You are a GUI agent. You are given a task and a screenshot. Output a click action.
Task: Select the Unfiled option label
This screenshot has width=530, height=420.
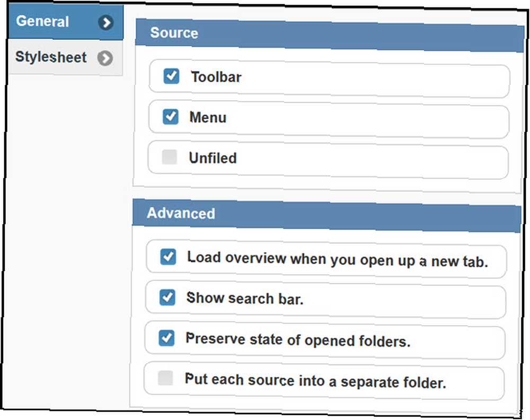click(x=213, y=158)
